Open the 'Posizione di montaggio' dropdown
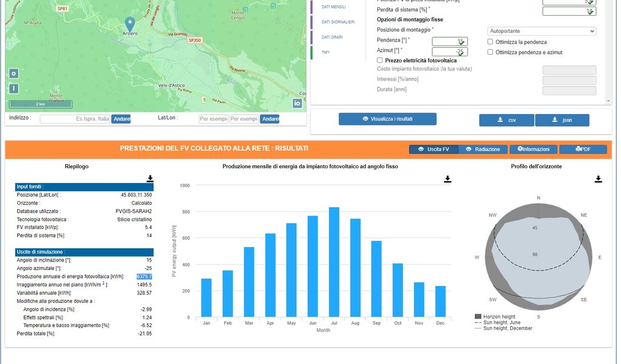This screenshot has height=364, width=621. (x=542, y=31)
